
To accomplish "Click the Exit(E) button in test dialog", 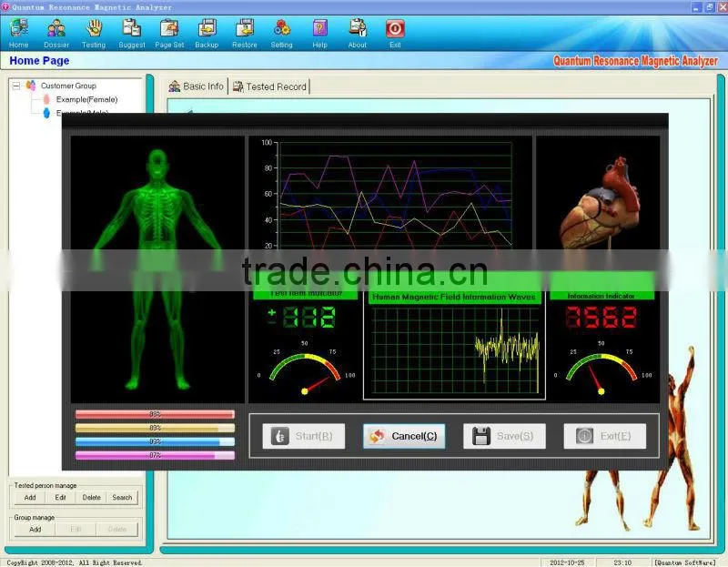I will pyautogui.click(x=604, y=436).
